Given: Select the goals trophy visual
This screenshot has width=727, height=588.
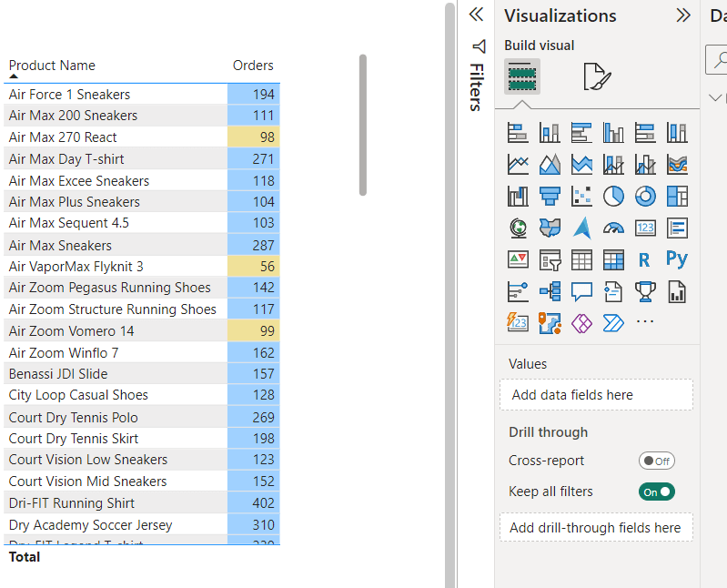Looking at the screenshot, I should click(645, 291).
